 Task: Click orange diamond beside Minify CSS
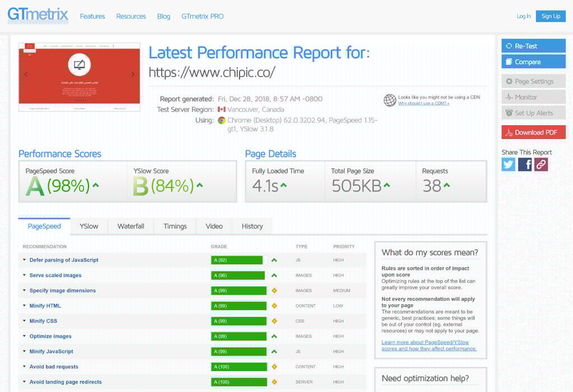[x=274, y=321]
